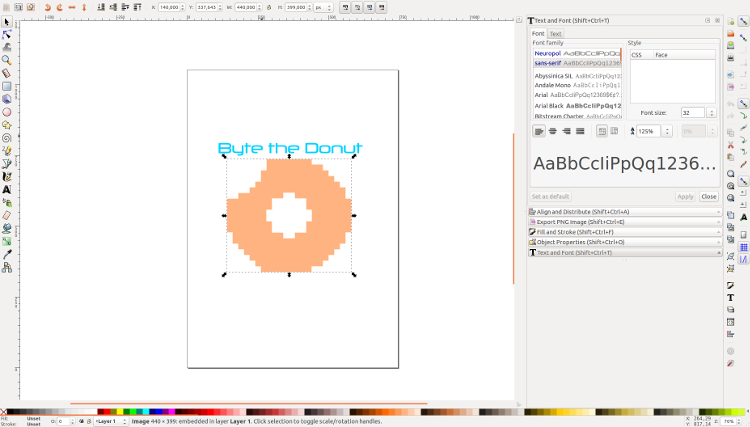
Task: Select the Ellipse circle tool
Action: click(x=7, y=112)
